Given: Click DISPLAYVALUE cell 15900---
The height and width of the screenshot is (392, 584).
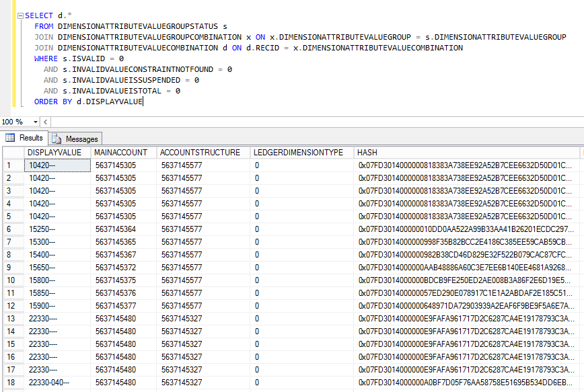Looking at the screenshot, I should pos(57,306).
